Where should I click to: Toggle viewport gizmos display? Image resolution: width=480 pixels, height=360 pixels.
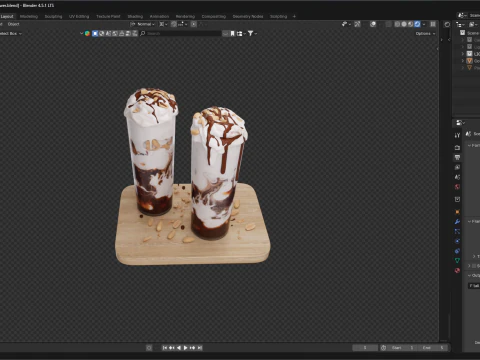(x=357, y=24)
